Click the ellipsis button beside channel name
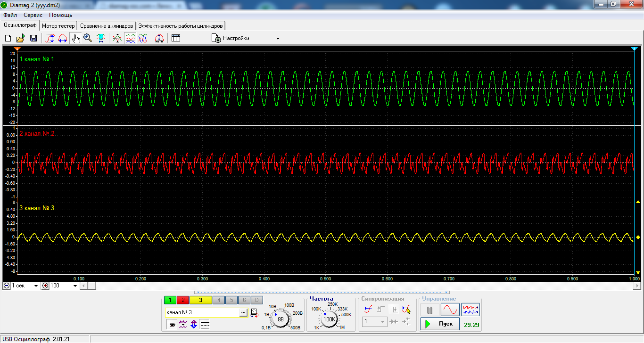This screenshot has height=343, width=644. tap(243, 312)
